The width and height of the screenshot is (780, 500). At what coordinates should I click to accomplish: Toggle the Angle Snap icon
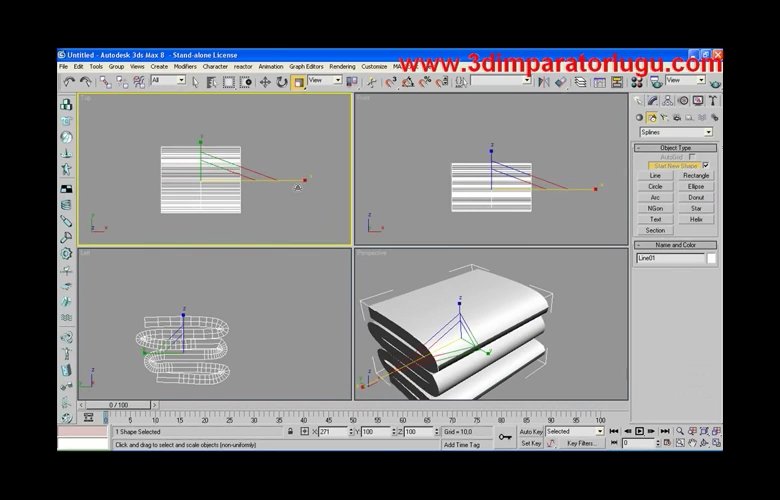pyautogui.click(x=408, y=82)
